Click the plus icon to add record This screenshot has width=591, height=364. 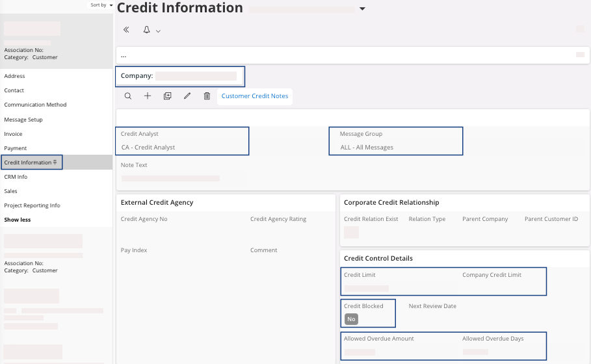pos(148,96)
